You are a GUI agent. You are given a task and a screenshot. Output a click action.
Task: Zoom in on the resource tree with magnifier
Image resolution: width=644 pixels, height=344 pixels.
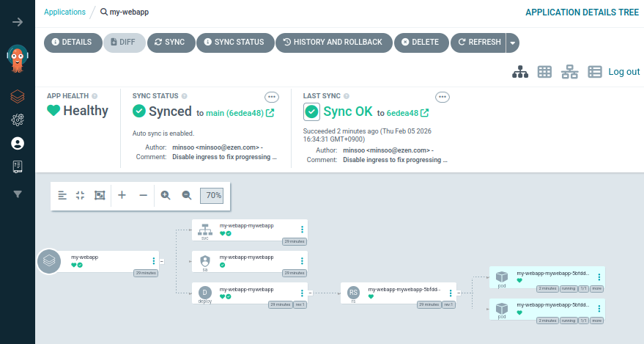166,195
